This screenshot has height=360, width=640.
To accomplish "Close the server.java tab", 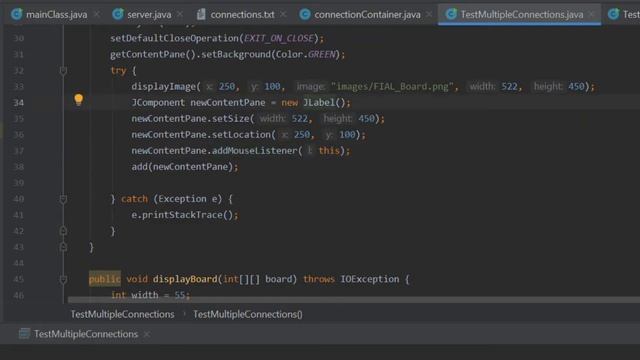I will point(180,15).
